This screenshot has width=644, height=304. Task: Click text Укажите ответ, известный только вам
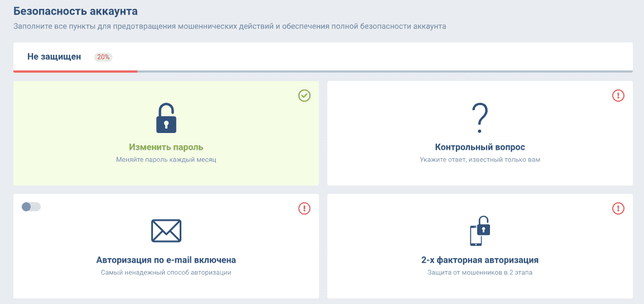coord(480,160)
